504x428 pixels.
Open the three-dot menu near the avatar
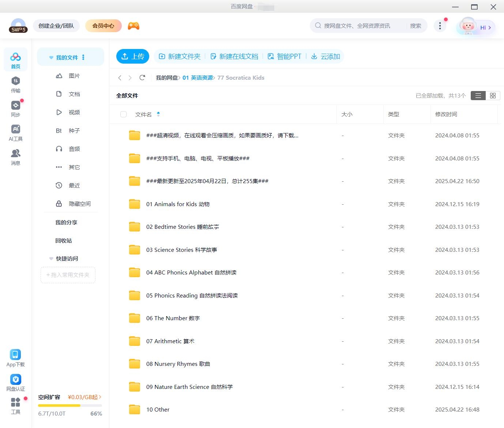click(440, 26)
